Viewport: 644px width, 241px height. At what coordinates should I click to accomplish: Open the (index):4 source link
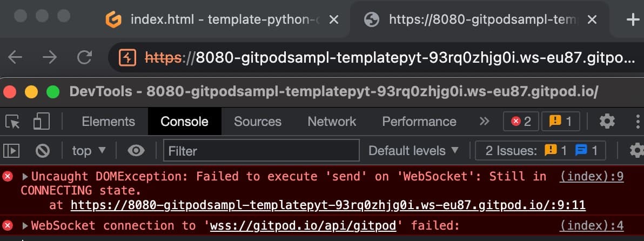tap(592, 225)
